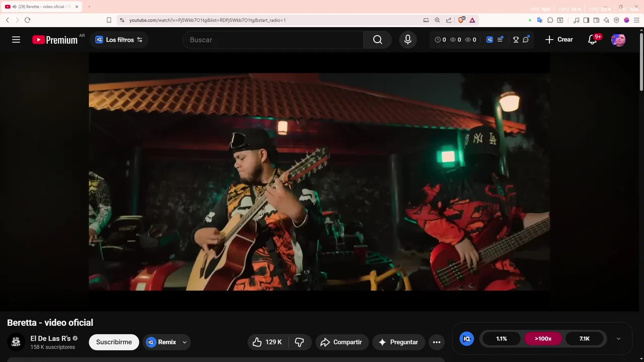Click the Suscribirme button
644x362 pixels.
114,342
